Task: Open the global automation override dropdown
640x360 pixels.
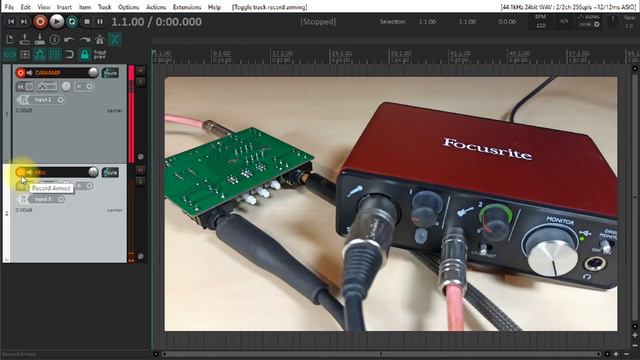Action: [589, 21]
